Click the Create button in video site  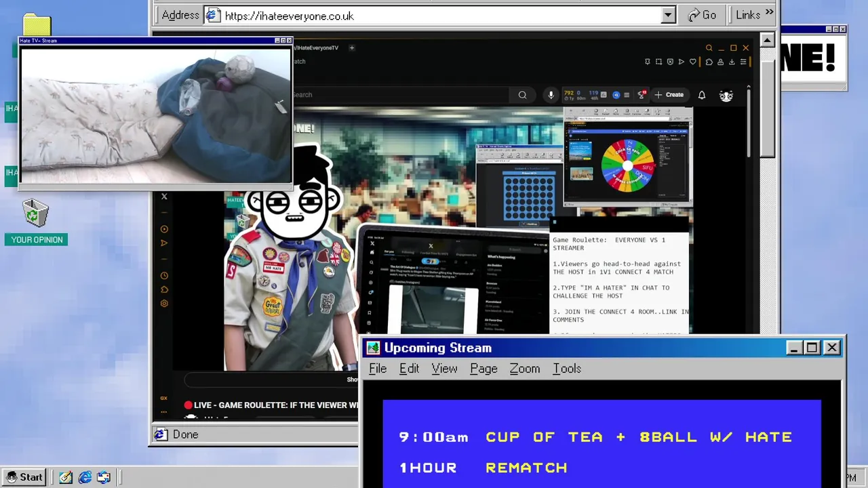tap(669, 95)
